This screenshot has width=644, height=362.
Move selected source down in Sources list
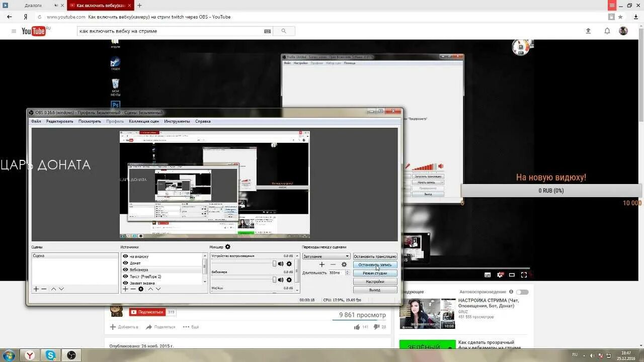click(x=158, y=289)
